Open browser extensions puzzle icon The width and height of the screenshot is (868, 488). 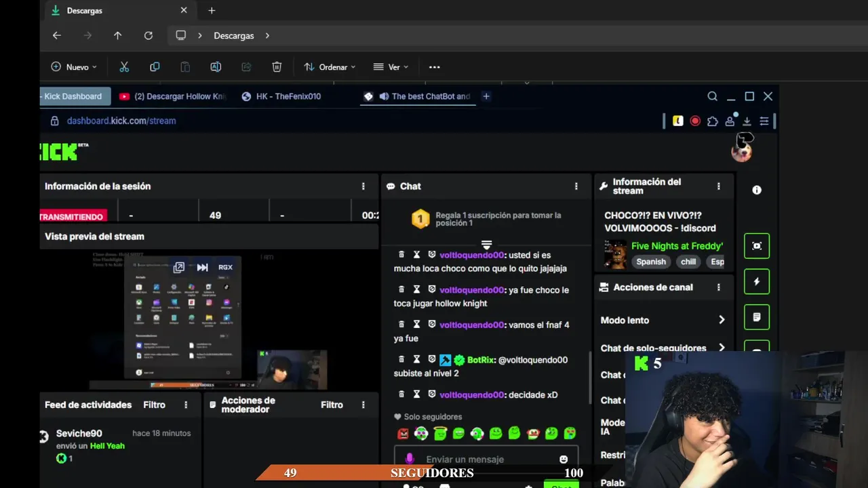click(x=712, y=121)
